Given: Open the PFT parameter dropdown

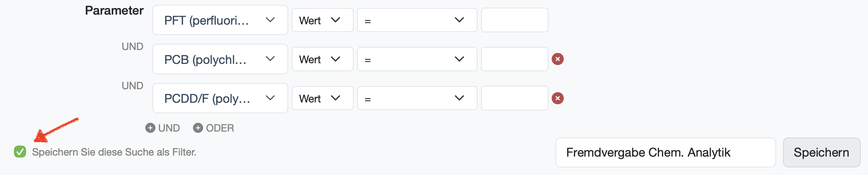Looking at the screenshot, I should (x=220, y=20).
